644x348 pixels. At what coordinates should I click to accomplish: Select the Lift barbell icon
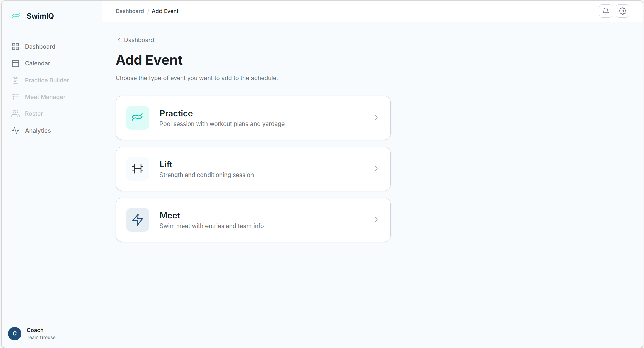(x=137, y=169)
